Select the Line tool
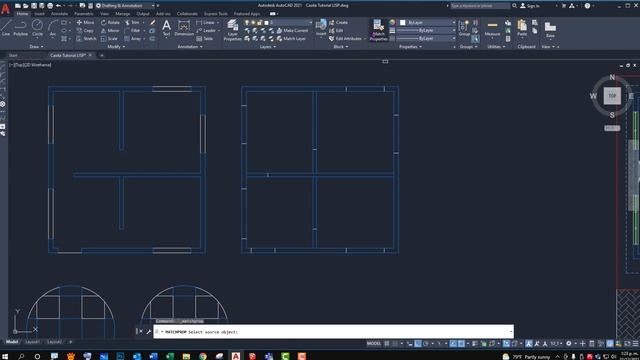 click(x=6, y=28)
